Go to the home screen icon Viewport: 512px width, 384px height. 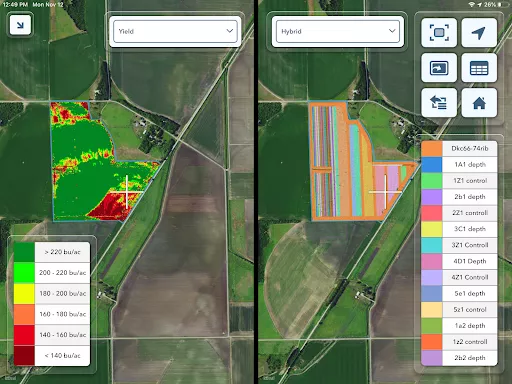tap(479, 103)
